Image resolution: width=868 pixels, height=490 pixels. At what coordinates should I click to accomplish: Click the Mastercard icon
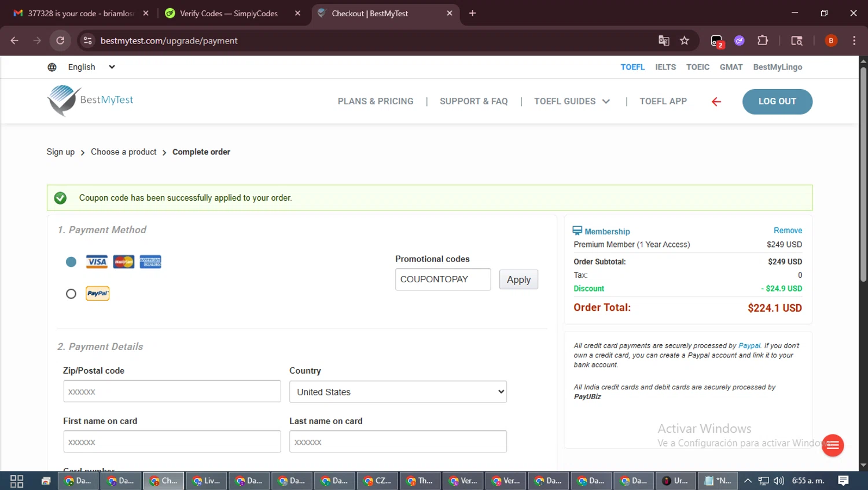tap(124, 261)
